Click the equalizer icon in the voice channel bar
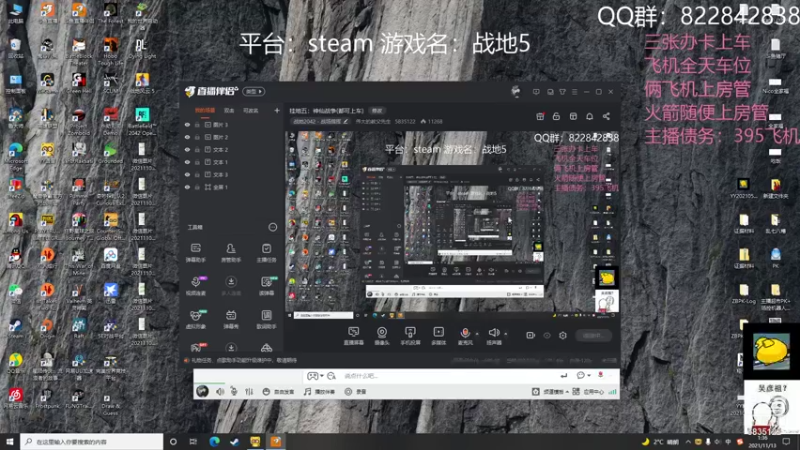The height and width of the screenshot is (450, 800). (x=248, y=391)
